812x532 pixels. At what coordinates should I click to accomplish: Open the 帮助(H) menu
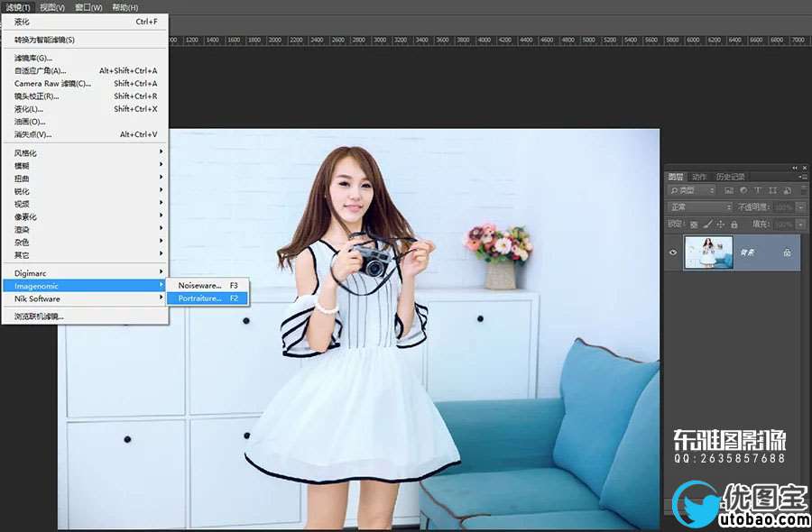pos(125,7)
